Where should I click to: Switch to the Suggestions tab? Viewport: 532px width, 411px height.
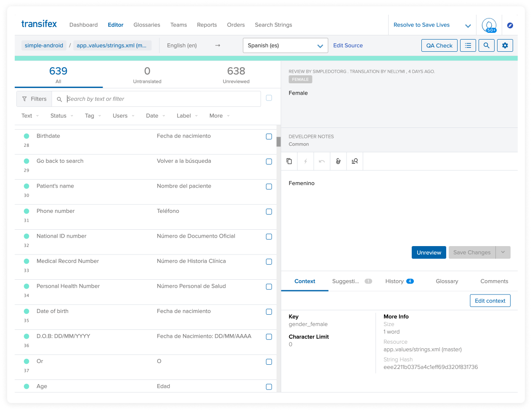352,281
